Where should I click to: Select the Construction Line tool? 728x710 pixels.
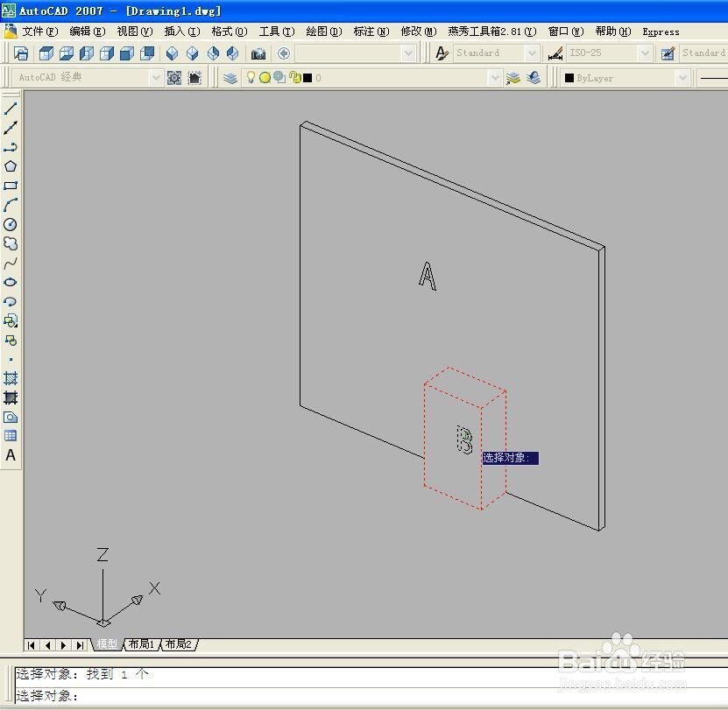[x=11, y=128]
